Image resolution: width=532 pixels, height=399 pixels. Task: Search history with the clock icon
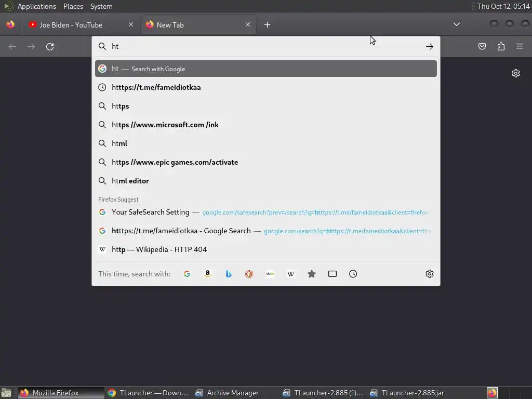click(x=353, y=274)
